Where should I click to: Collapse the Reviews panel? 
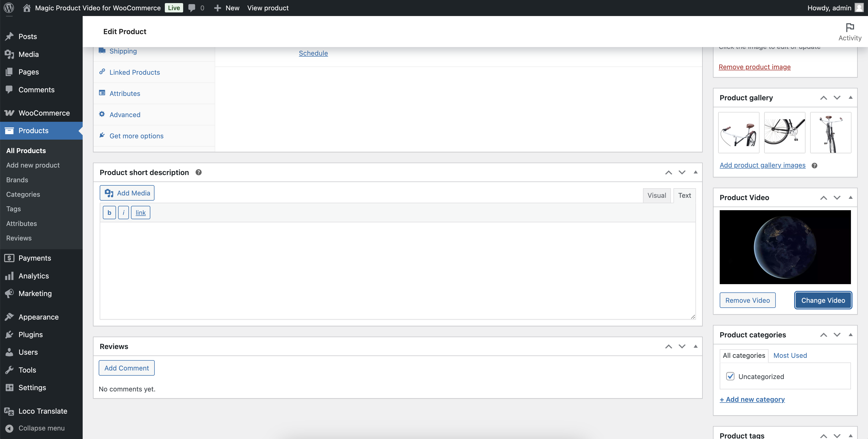tap(695, 346)
